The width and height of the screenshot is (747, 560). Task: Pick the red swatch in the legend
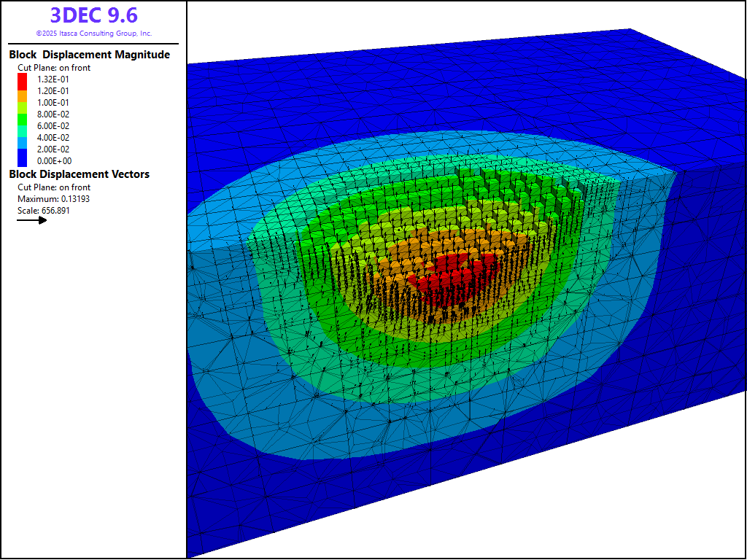point(22,79)
